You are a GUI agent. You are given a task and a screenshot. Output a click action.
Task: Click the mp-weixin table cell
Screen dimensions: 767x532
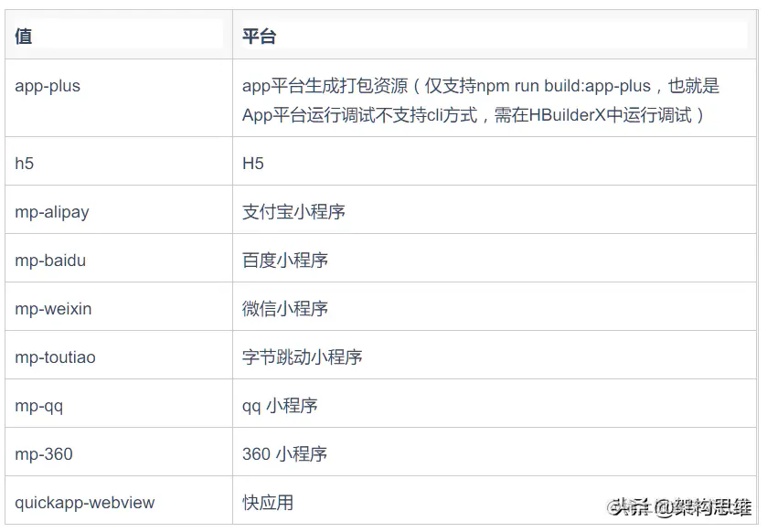pos(49,308)
